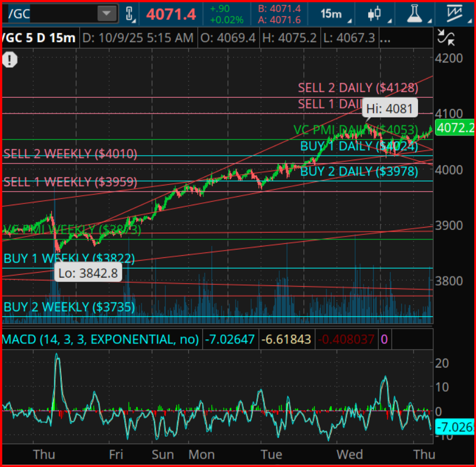Select the MACD (14, 3, 3, EXPONENTIAL) study label
The height and width of the screenshot is (467, 476).
(101, 339)
